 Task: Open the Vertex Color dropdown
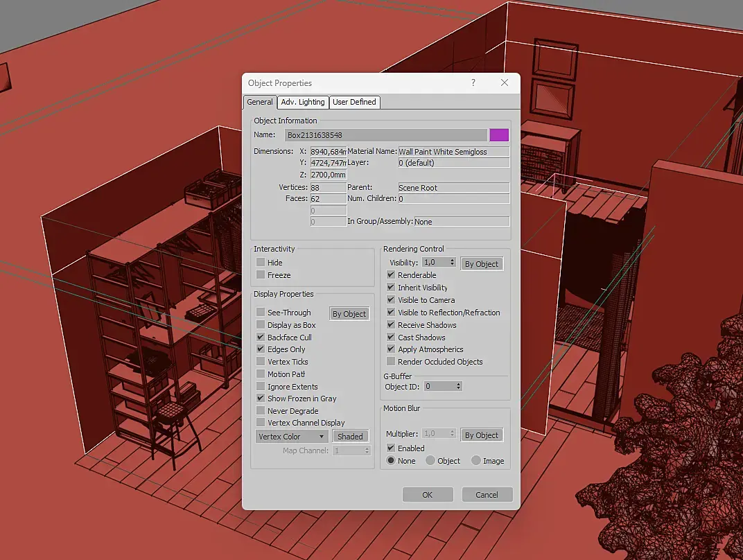pyautogui.click(x=292, y=437)
